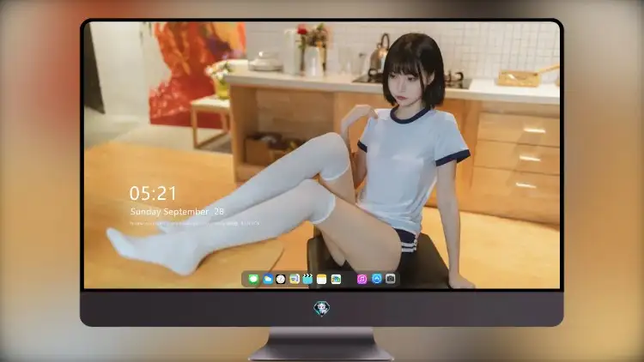Open the Clock app in dock
The height and width of the screenshot is (362, 644).
pos(281,279)
